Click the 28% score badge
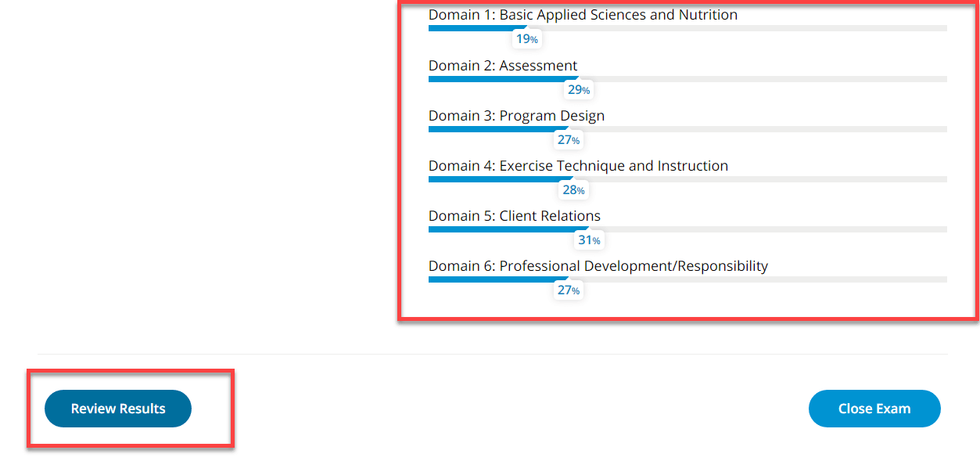Viewport: 980px width, 472px height. (573, 190)
